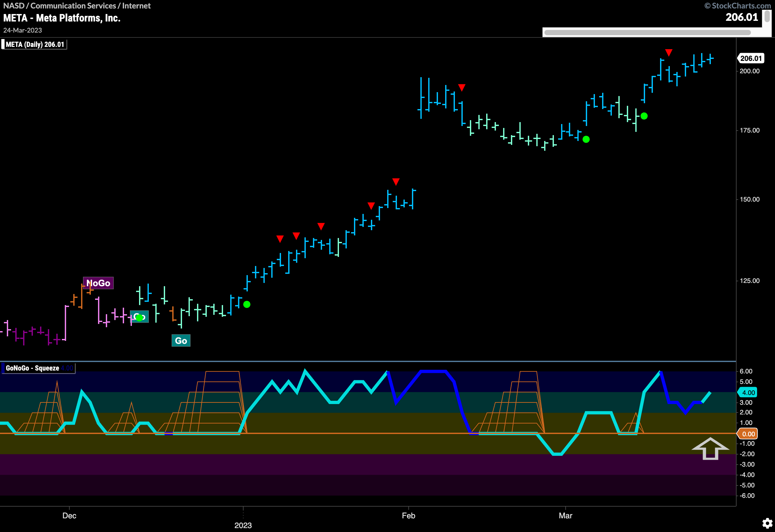Click the large 206.01 price in header
This screenshot has height=532, width=775.
click(742, 17)
